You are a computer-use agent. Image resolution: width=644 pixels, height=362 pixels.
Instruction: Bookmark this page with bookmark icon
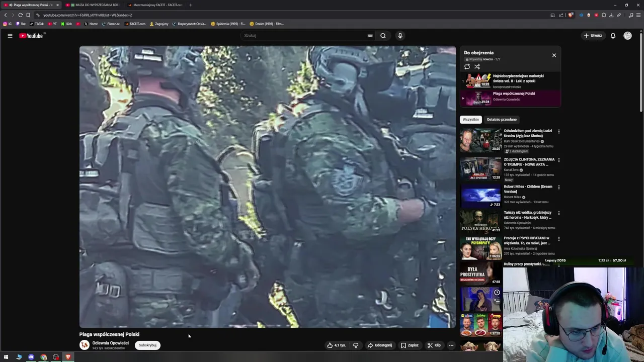tap(28, 15)
